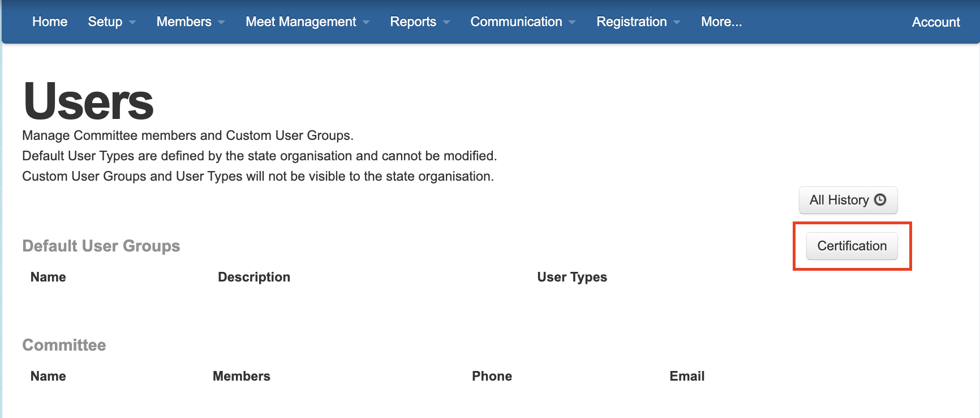Click the Members column header under Committee
The height and width of the screenshot is (418, 980).
[x=242, y=376]
